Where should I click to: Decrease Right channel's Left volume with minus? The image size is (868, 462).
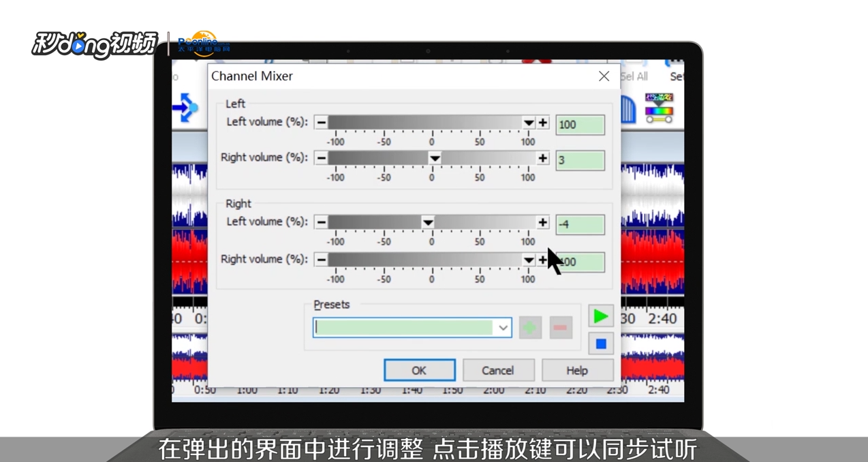tap(321, 222)
